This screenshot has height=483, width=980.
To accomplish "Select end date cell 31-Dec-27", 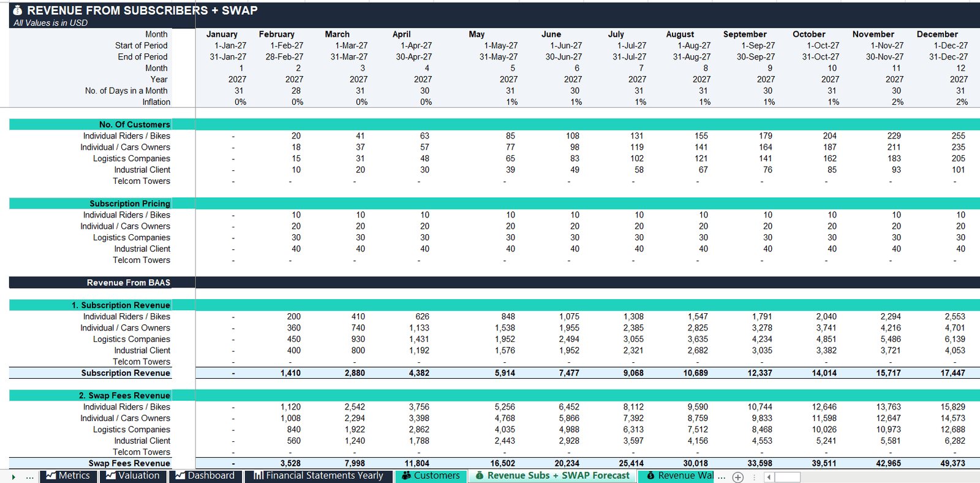I will 948,57.
